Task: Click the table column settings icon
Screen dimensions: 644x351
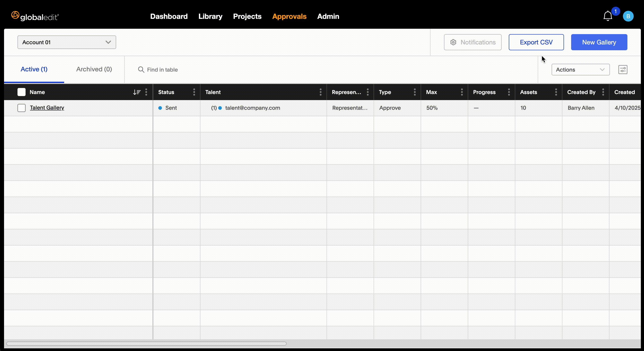Action: [623, 70]
